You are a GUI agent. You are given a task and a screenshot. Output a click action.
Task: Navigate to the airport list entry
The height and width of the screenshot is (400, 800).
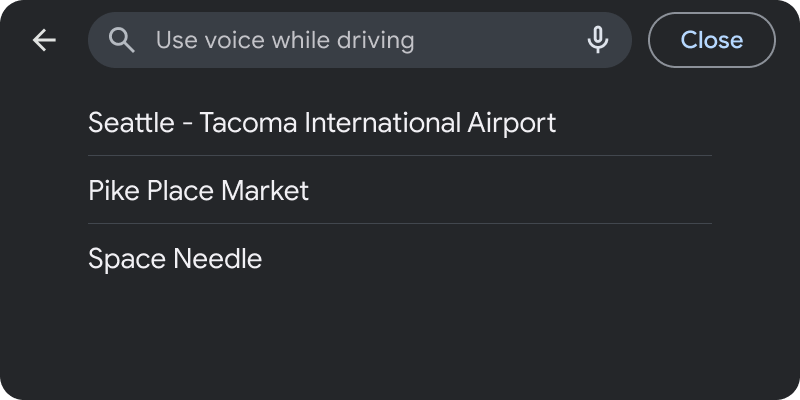[322, 123]
